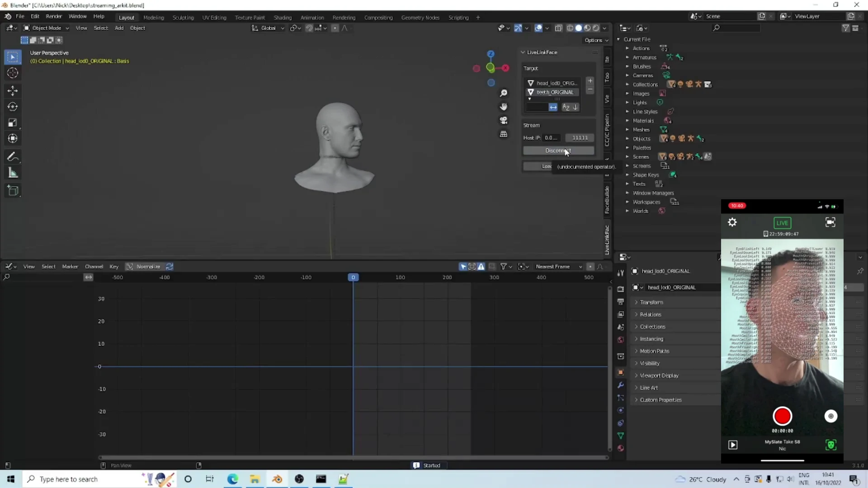The width and height of the screenshot is (868, 488).
Task: Expand the Shape Keys tree item
Action: (x=627, y=175)
